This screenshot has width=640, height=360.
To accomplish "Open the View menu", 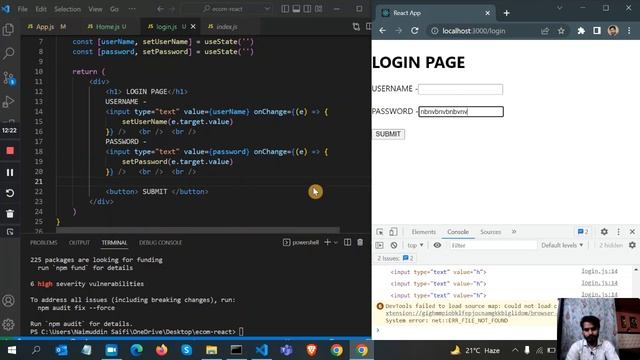I will pyautogui.click(x=95, y=9).
